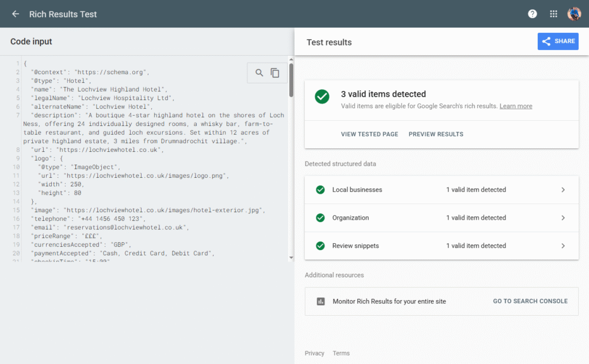Click the "image" hotel-exterior.jpg code line
Screen dimensions: 589x364
[x=148, y=210]
